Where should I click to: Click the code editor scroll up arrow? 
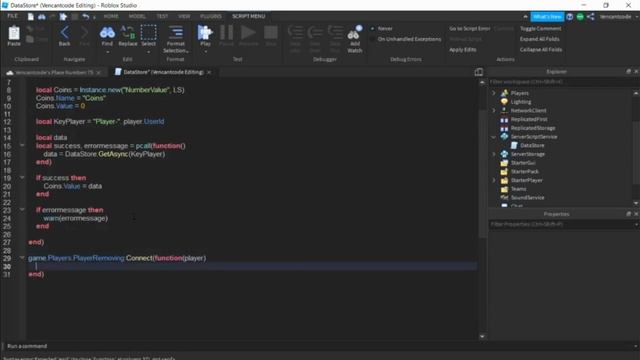[482, 82]
